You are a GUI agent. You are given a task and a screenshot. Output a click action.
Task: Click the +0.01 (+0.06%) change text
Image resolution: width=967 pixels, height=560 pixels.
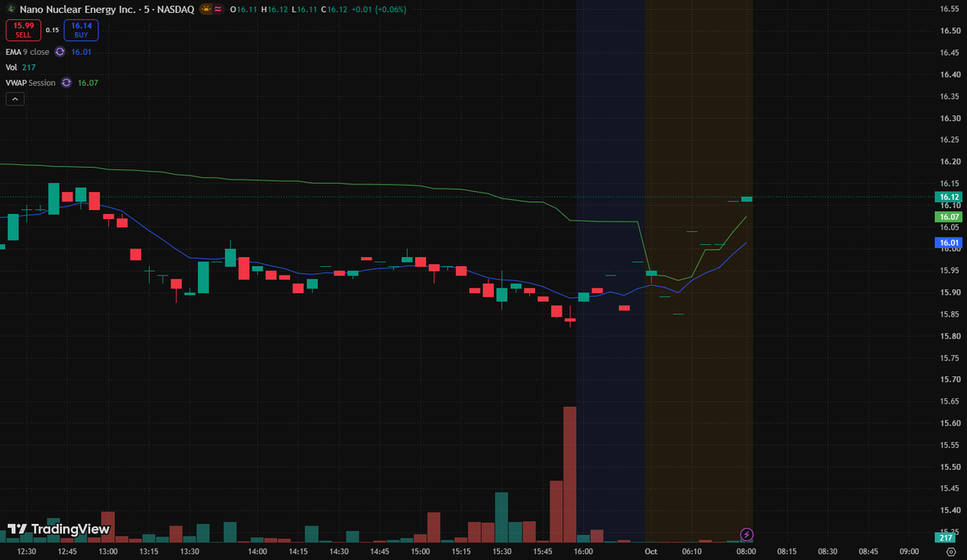(377, 10)
